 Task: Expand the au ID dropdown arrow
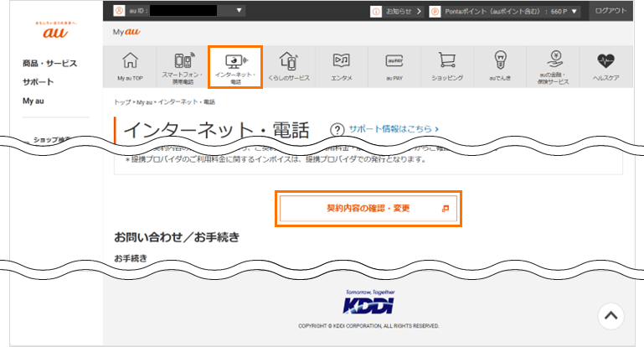(x=239, y=10)
